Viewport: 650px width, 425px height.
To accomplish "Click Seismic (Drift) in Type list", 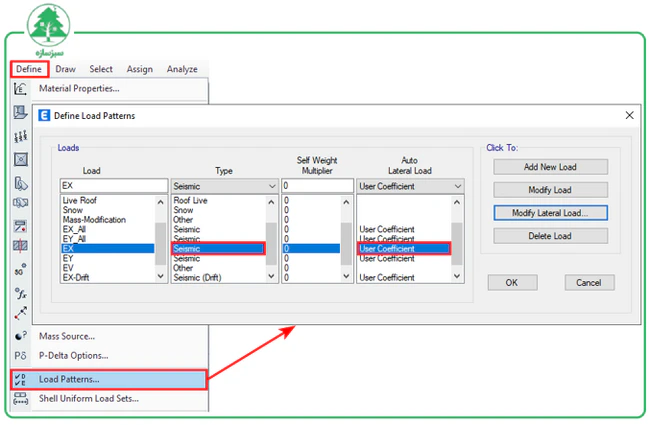I will (x=197, y=277).
